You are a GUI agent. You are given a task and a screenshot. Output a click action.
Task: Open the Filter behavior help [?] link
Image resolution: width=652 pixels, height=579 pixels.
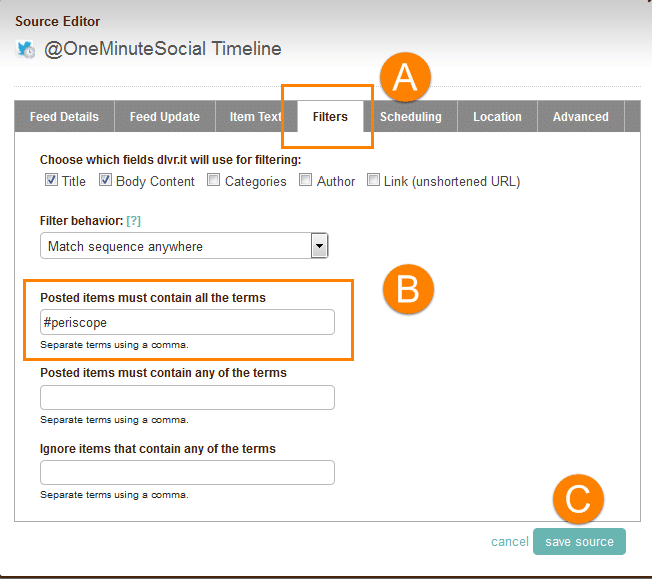point(133,220)
